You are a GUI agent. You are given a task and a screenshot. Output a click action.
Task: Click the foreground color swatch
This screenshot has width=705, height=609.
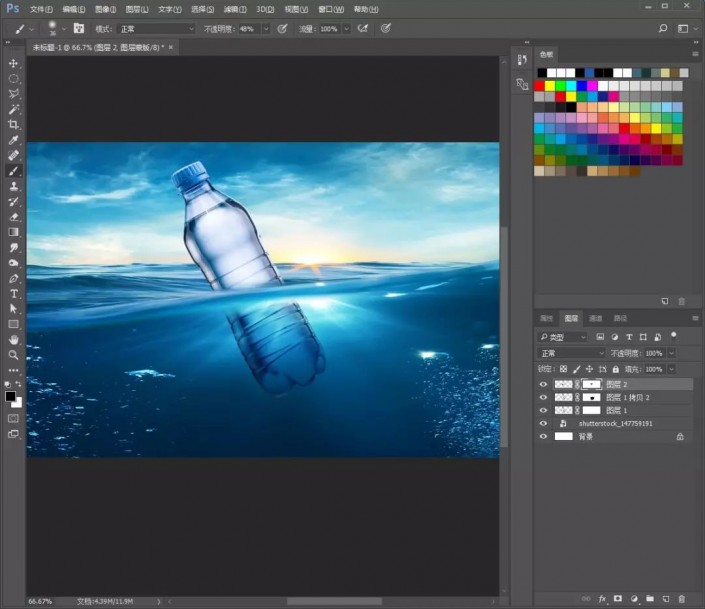pos(10,396)
